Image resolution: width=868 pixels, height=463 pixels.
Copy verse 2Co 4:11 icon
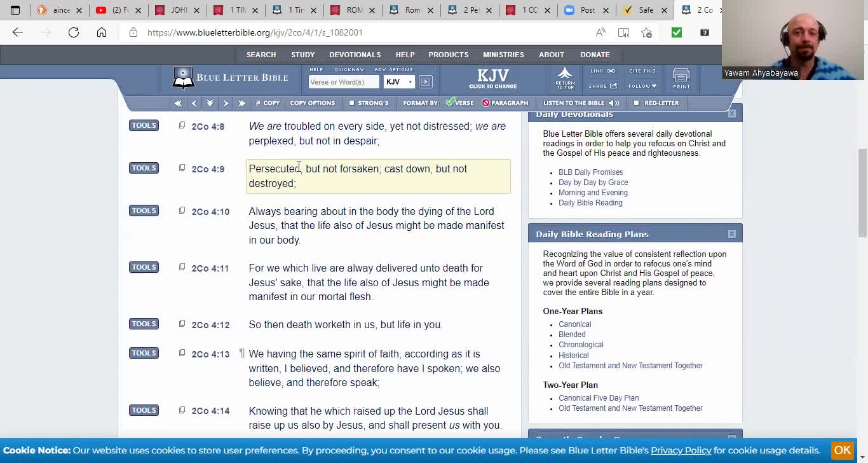coord(182,267)
